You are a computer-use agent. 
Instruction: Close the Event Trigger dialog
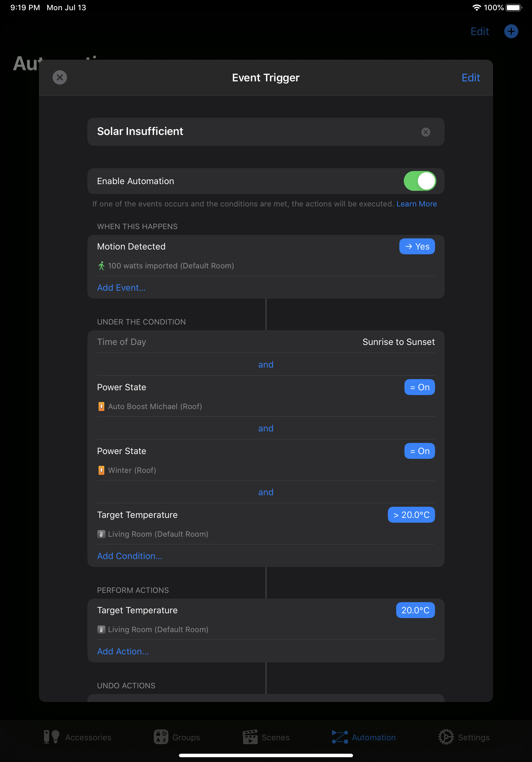click(60, 77)
